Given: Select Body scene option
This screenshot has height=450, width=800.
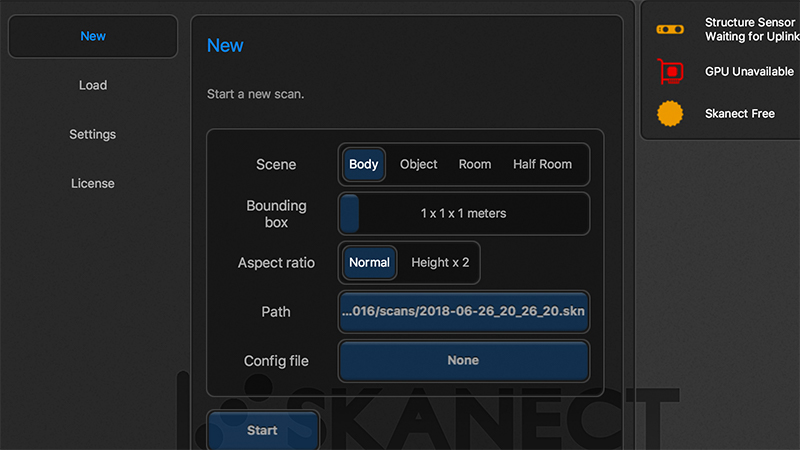Looking at the screenshot, I should click(364, 164).
